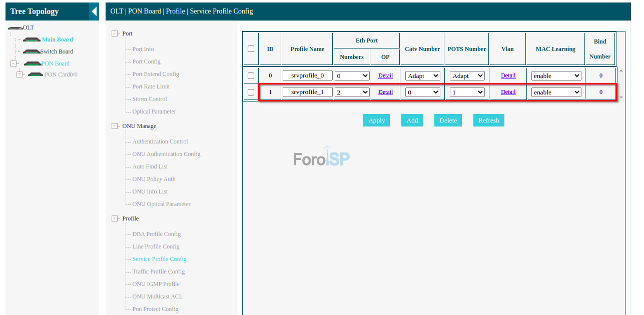644x315 pixels.
Task: Collapse the ONU Manage menu section
Action: [115, 126]
